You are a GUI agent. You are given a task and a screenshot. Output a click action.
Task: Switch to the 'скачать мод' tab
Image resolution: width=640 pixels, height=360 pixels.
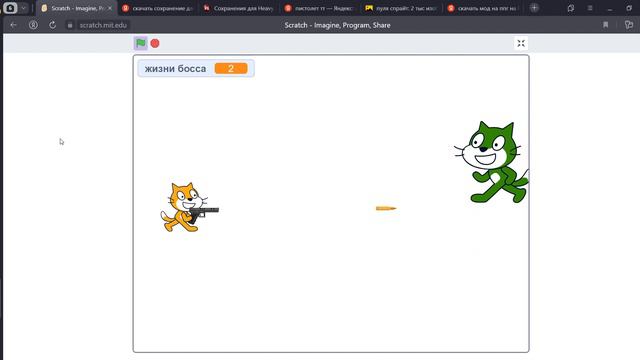tap(483, 8)
